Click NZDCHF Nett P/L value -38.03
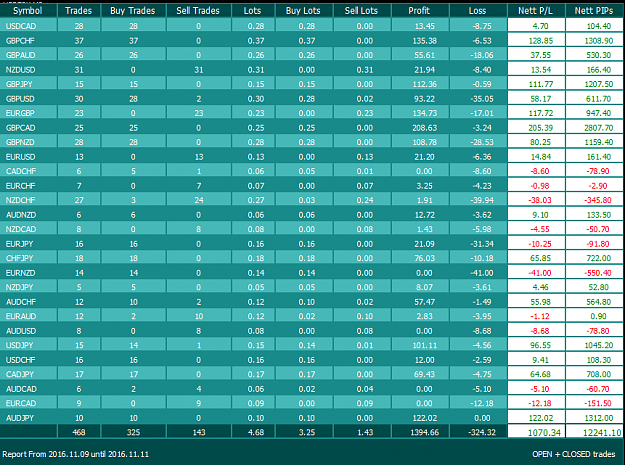625x465 pixels. 540,200
